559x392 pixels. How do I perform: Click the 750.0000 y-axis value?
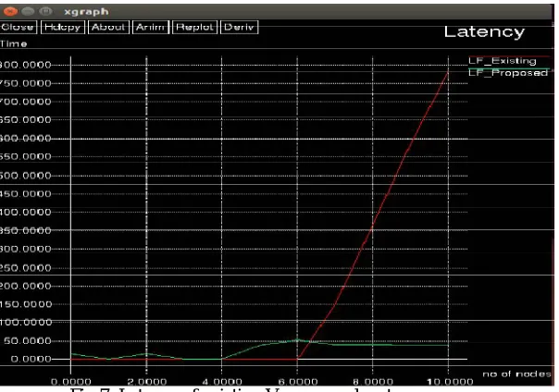coord(26,83)
